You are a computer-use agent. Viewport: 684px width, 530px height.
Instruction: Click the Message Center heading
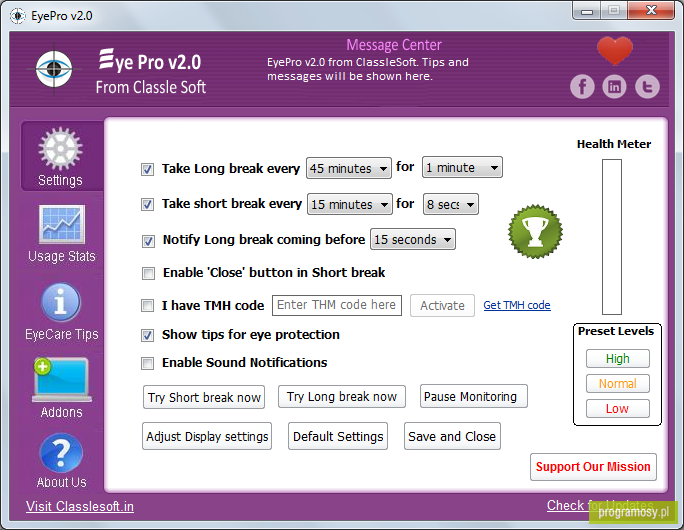pyautogui.click(x=394, y=44)
